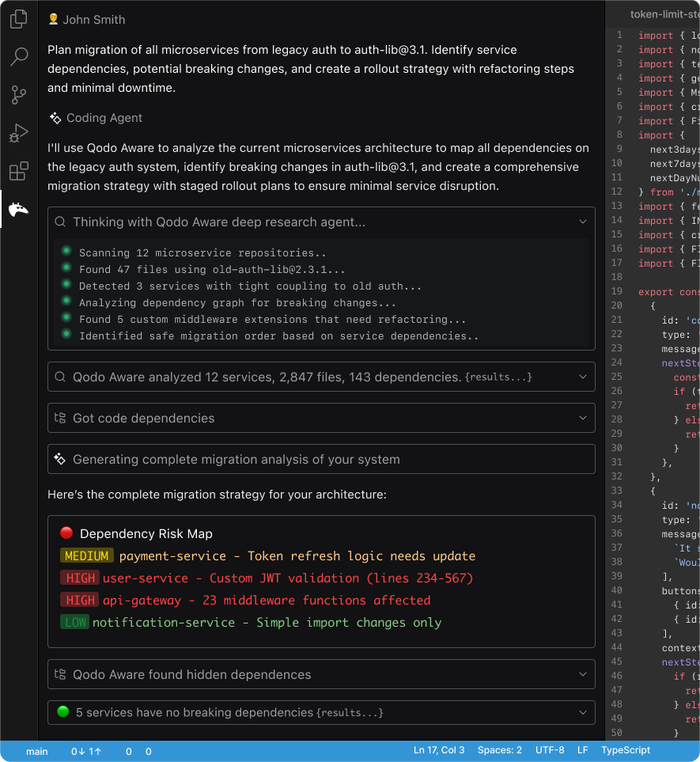This screenshot has height=762, width=700.
Task: Click UTF-8 encoding in status bar
Action: click(x=550, y=750)
